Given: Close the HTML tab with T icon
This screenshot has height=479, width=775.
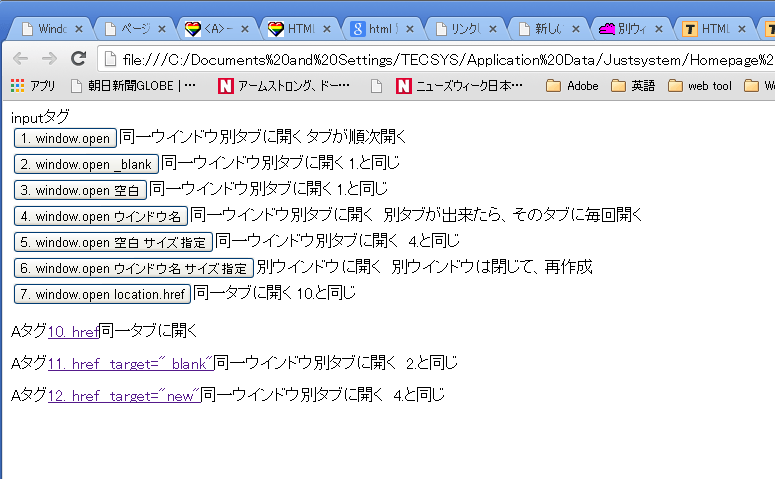Looking at the screenshot, I should (x=742, y=29).
